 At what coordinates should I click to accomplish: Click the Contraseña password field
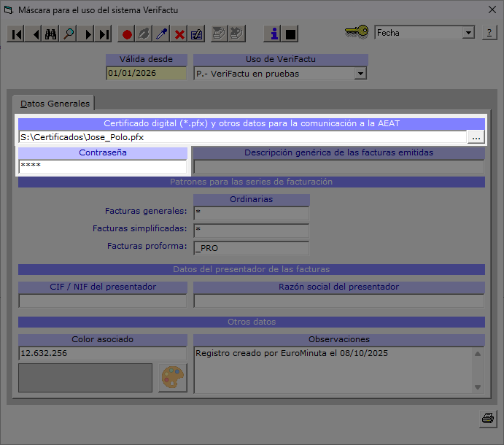(x=102, y=166)
